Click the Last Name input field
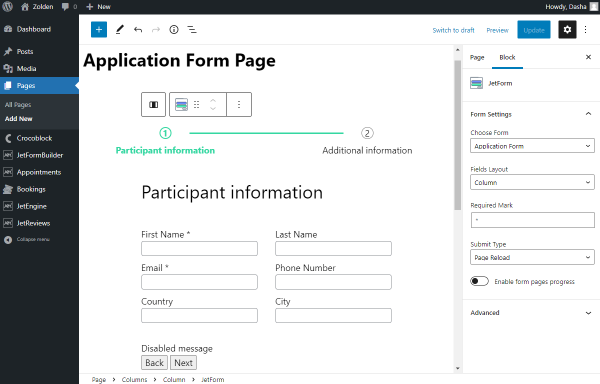The height and width of the screenshot is (384, 600). [333, 248]
